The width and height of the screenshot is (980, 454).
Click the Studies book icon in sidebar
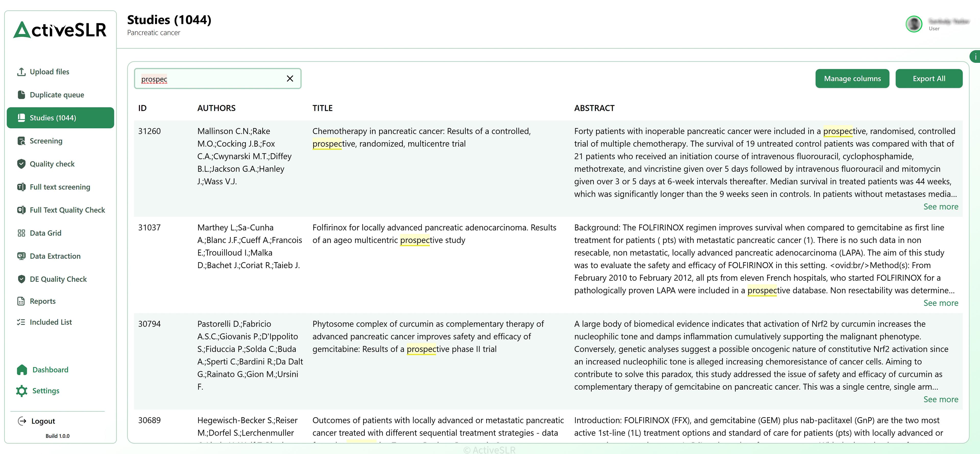click(21, 118)
